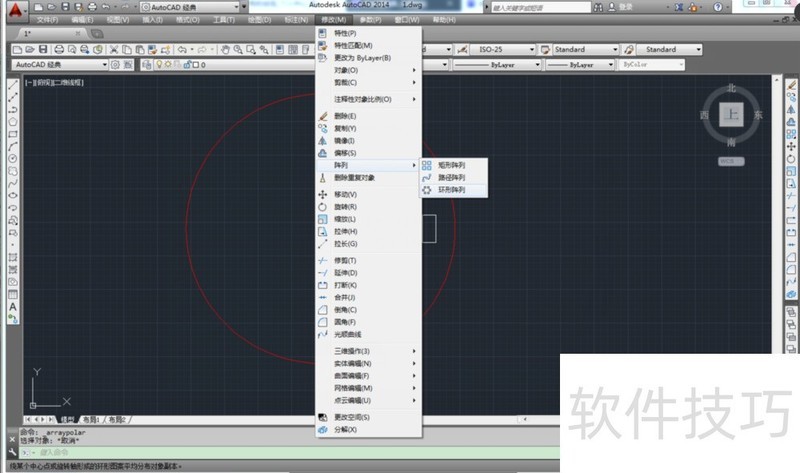Click the Autodesk Exchange X icon in the title bar
Viewport: 800px width, 473px height.
(679, 7)
